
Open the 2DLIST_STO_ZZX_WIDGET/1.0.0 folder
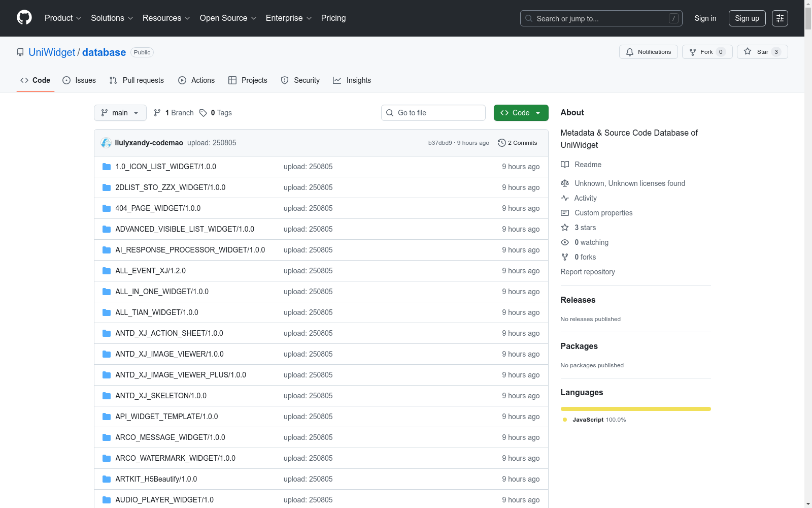(x=171, y=187)
